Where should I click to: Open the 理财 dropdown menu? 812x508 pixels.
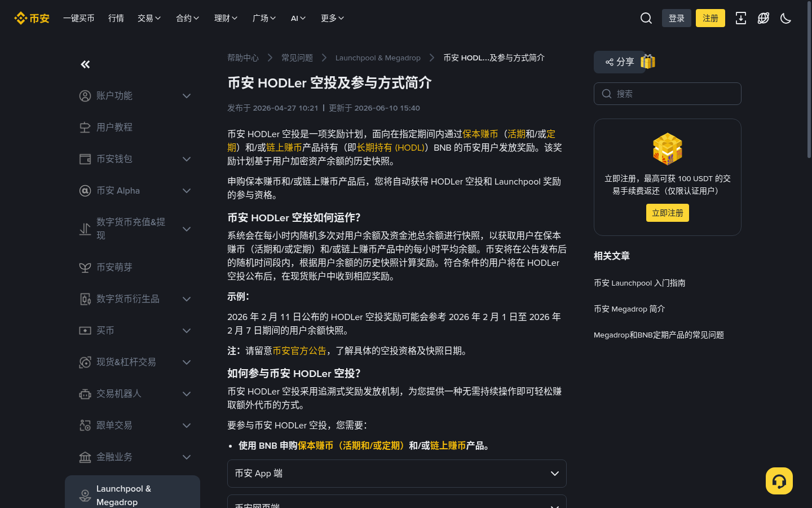226,18
